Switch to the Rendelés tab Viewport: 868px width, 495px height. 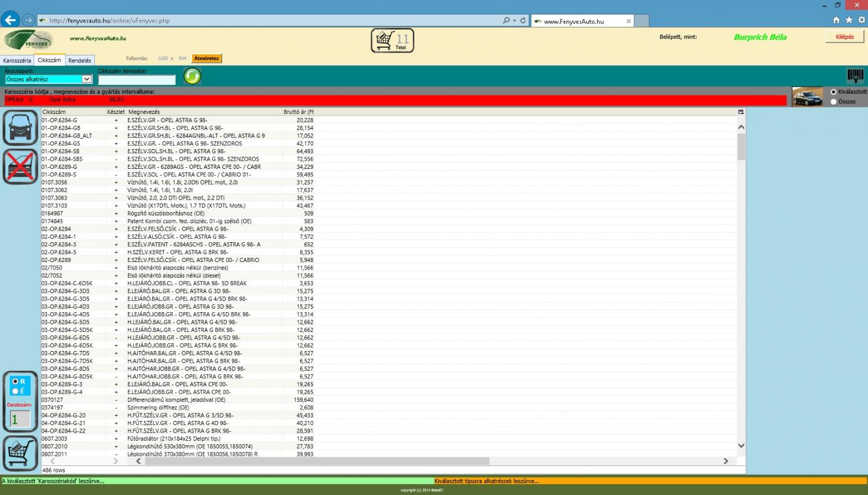pos(80,61)
